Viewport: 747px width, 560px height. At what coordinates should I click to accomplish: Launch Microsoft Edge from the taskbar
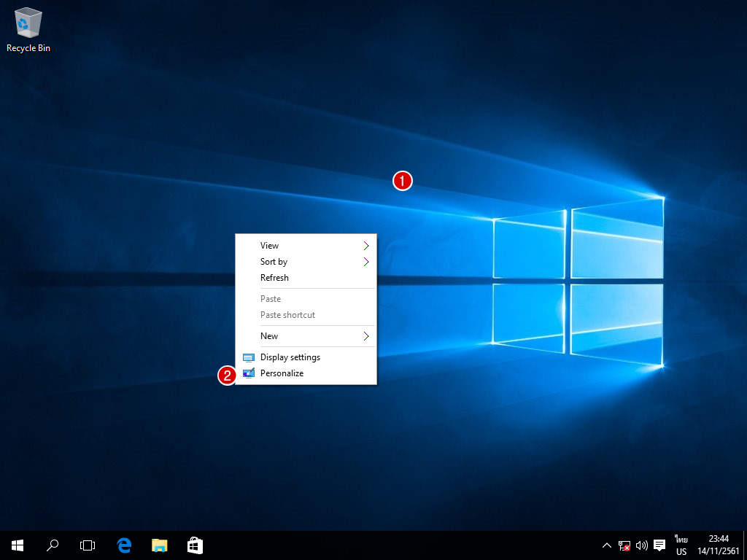click(124, 545)
